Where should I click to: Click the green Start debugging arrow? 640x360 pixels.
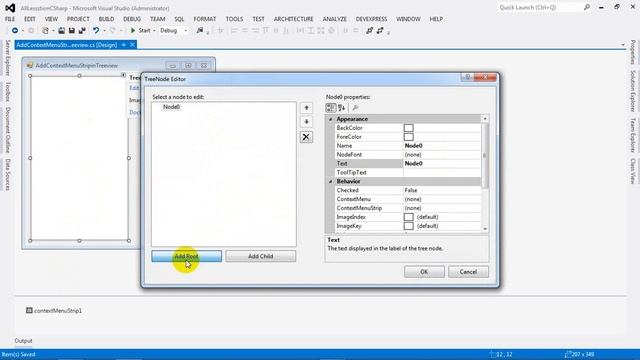point(133,31)
